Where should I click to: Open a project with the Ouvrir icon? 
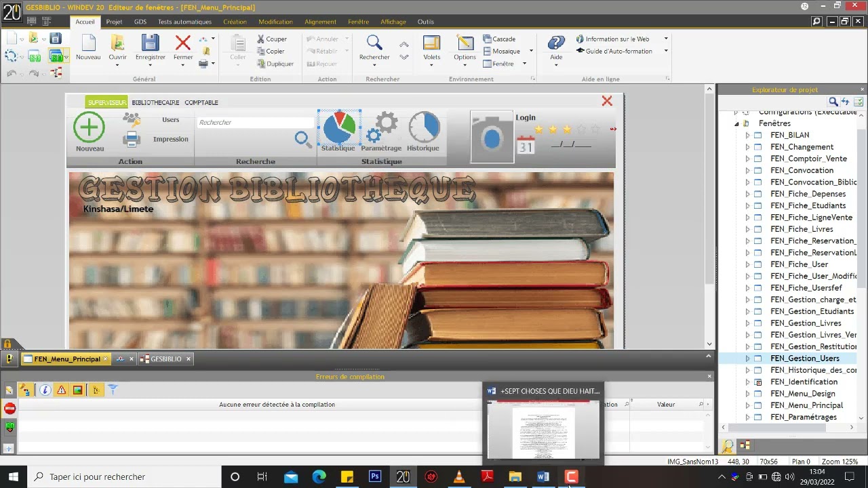(x=117, y=43)
